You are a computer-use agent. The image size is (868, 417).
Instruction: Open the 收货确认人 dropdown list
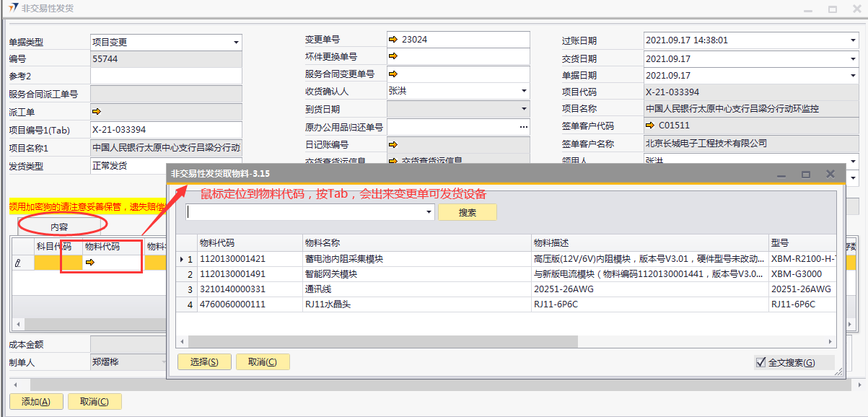tap(523, 91)
